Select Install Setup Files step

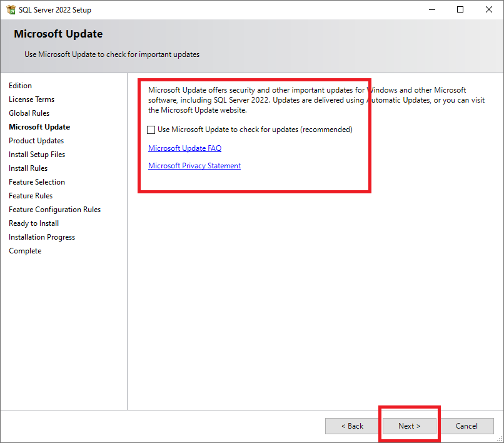[x=37, y=155]
